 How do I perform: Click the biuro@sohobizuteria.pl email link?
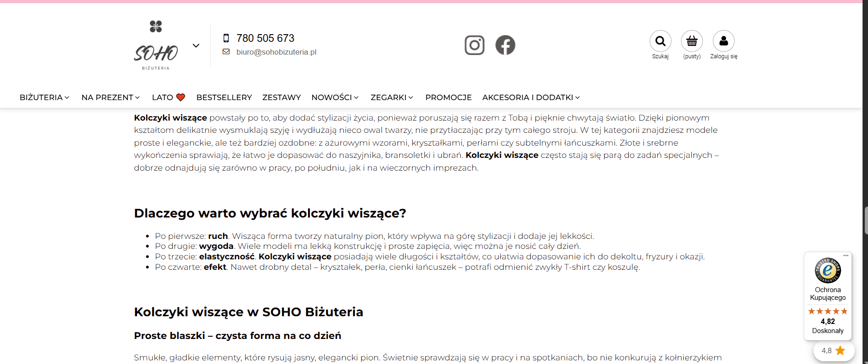click(276, 52)
